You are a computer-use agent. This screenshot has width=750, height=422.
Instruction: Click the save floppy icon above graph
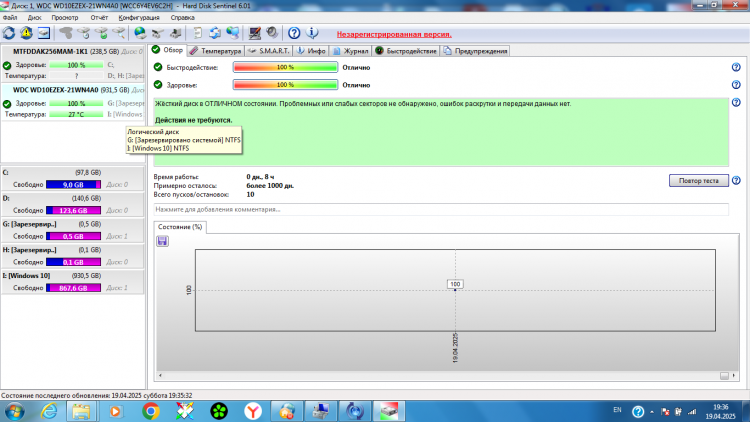(162, 241)
